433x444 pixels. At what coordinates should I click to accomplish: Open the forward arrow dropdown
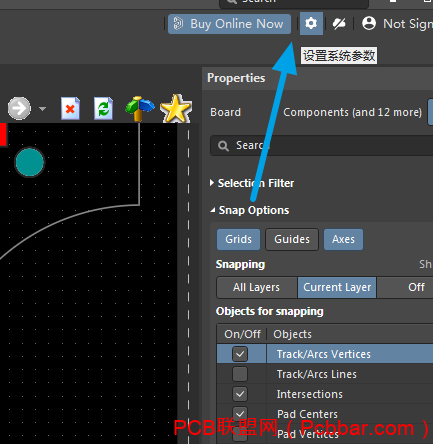tap(42, 109)
